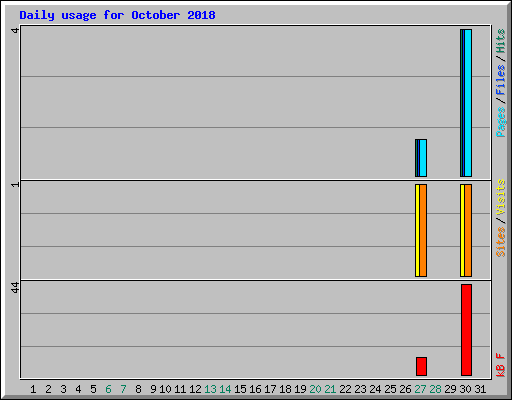Click the cyan Pages bar for day 30
Screen dimensions: 512x400
(468, 103)
